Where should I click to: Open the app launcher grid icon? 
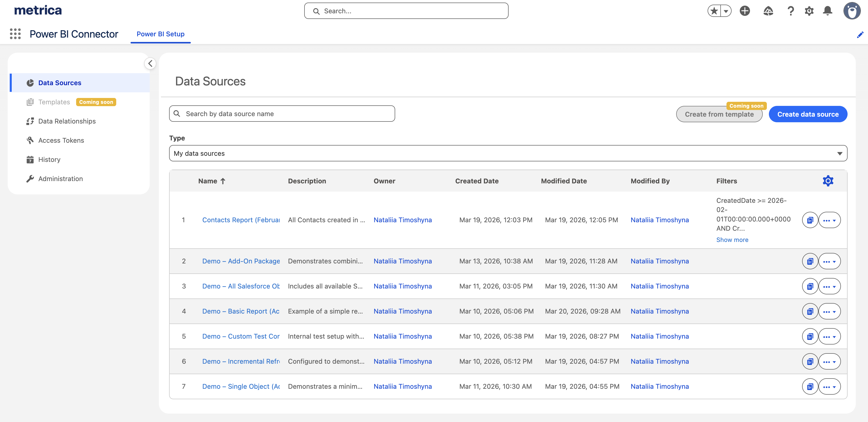click(x=15, y=34)
